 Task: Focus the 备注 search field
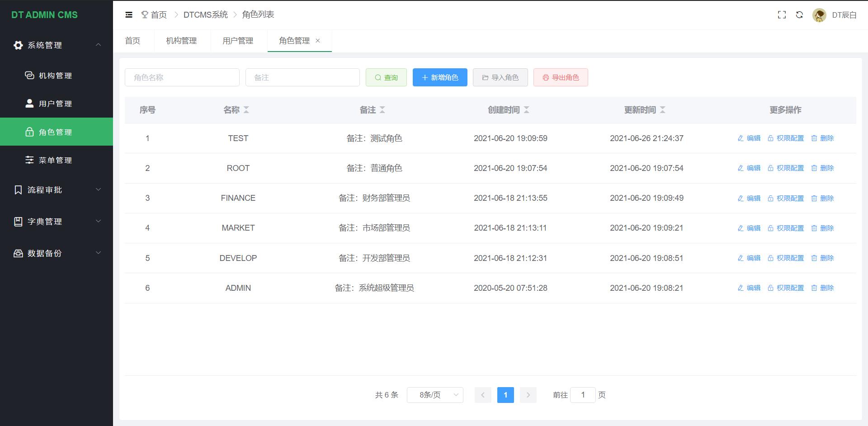[x=302, y=77]
